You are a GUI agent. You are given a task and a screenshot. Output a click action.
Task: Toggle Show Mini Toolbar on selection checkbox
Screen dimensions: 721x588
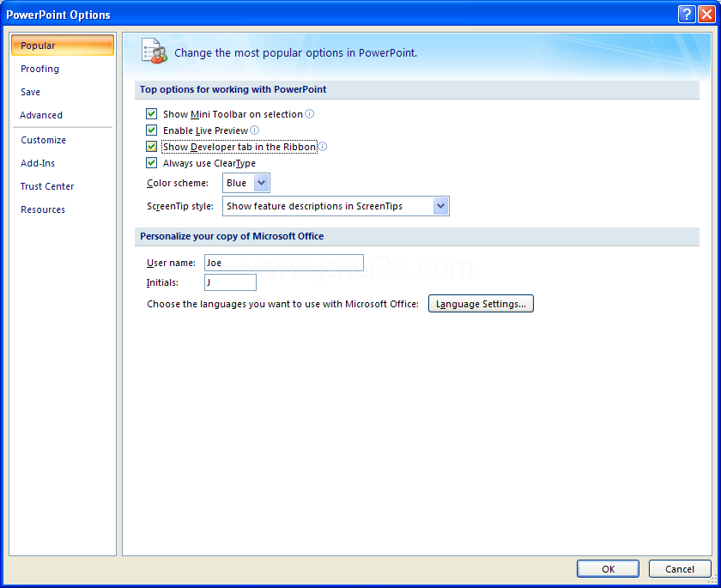click(151, 113)
